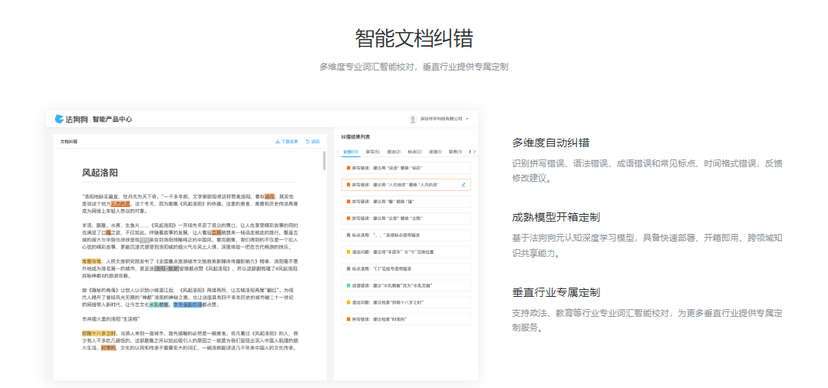Click the gray flag on comma punctuation row

[x=348, y=234]
